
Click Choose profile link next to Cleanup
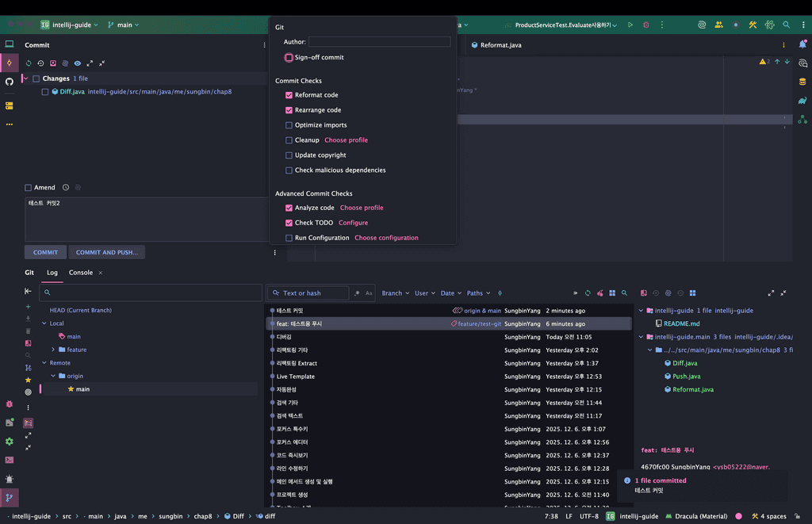point(346,140)
